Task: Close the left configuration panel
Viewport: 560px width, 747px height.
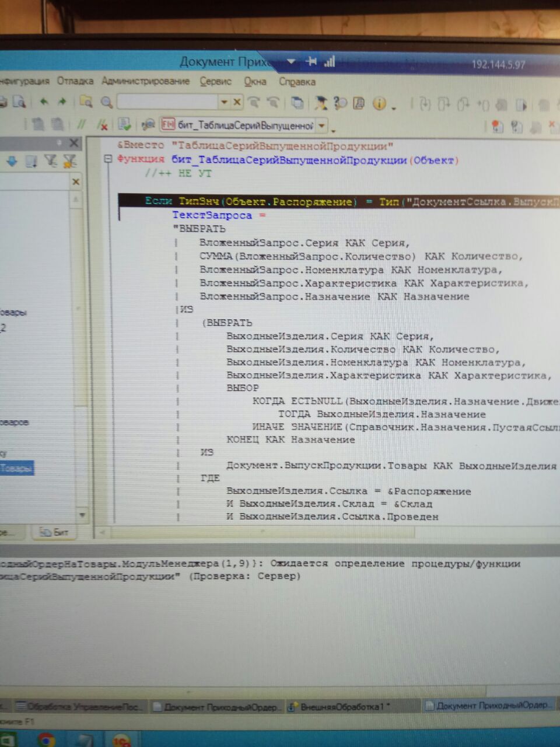Action: click(74, 142)
